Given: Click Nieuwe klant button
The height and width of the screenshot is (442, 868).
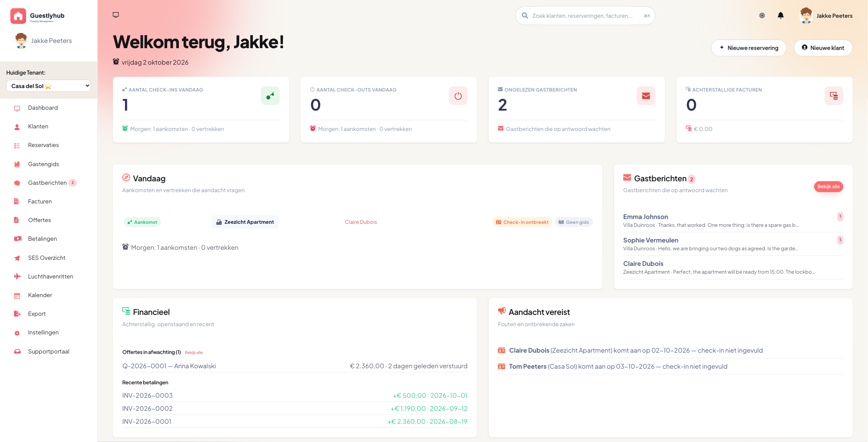Looking at the screenshot, I should [823, 48].
